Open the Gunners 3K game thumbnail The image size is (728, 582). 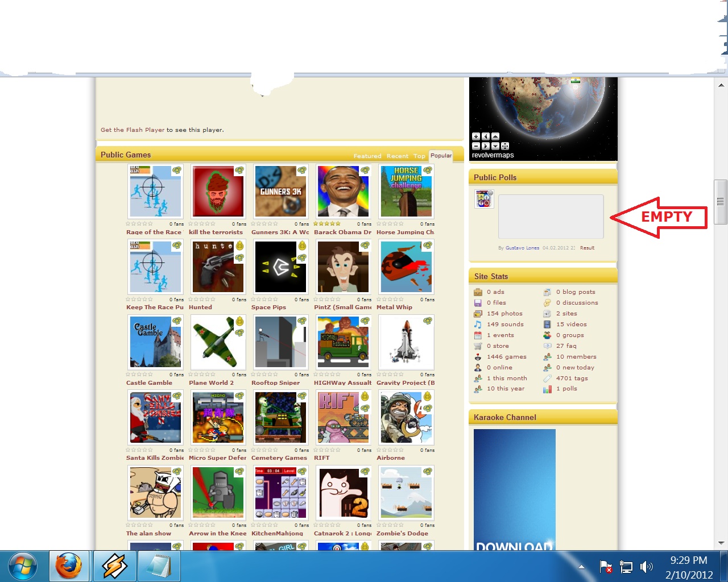point(280,192)
